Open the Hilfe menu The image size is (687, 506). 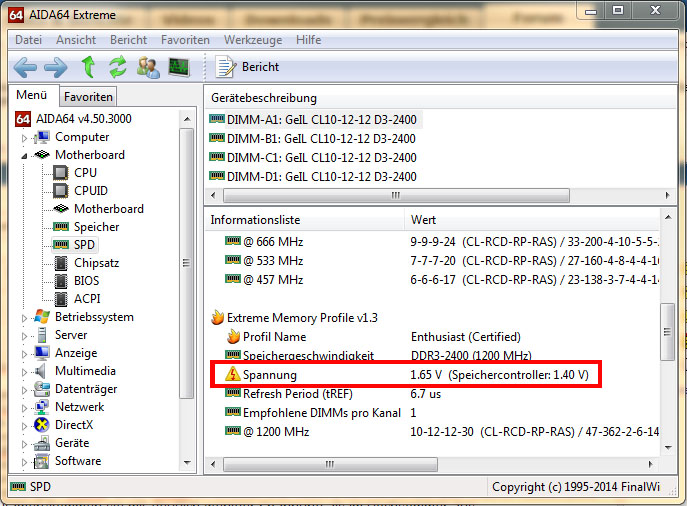pyautogui.click(x=308, y=40)
